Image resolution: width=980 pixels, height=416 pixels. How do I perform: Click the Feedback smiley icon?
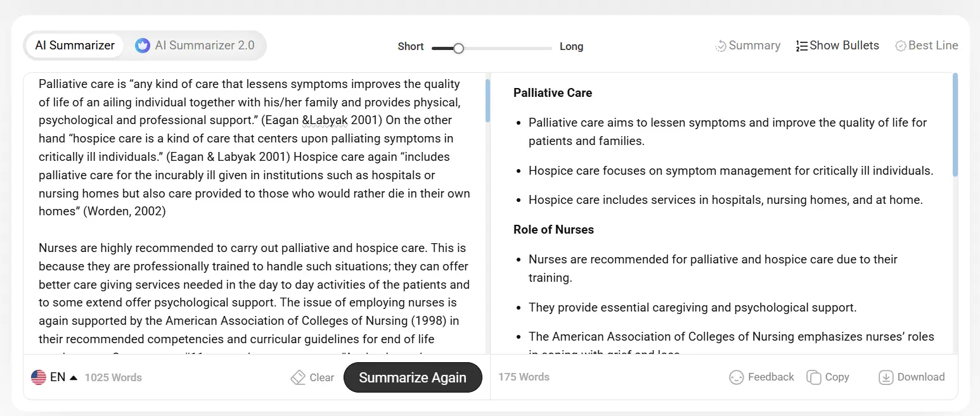click(x=736, y=377)
